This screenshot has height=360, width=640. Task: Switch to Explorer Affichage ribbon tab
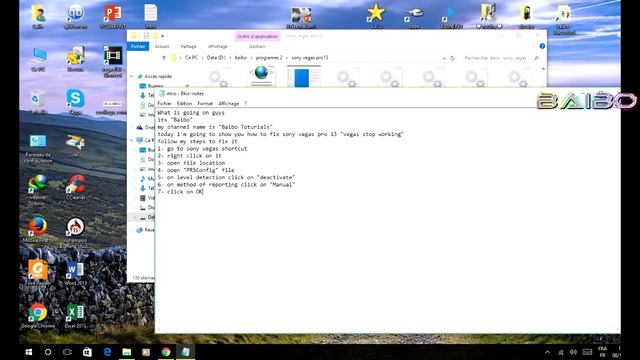coord(218,47)
